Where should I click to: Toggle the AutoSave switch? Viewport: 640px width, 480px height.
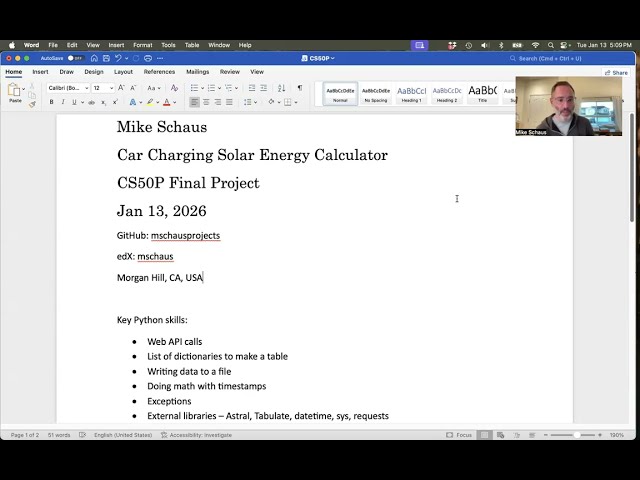coord(76,58)
